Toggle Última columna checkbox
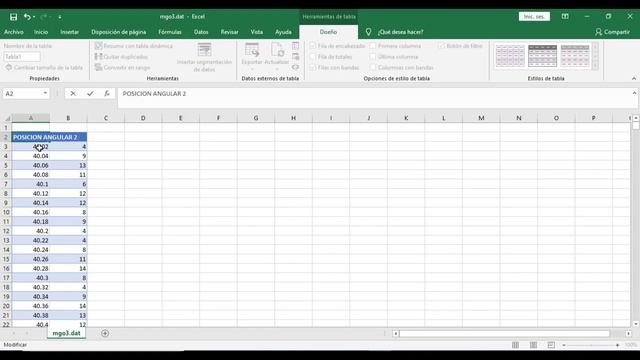This screenshot has width=640, height=360. [373, 57]
